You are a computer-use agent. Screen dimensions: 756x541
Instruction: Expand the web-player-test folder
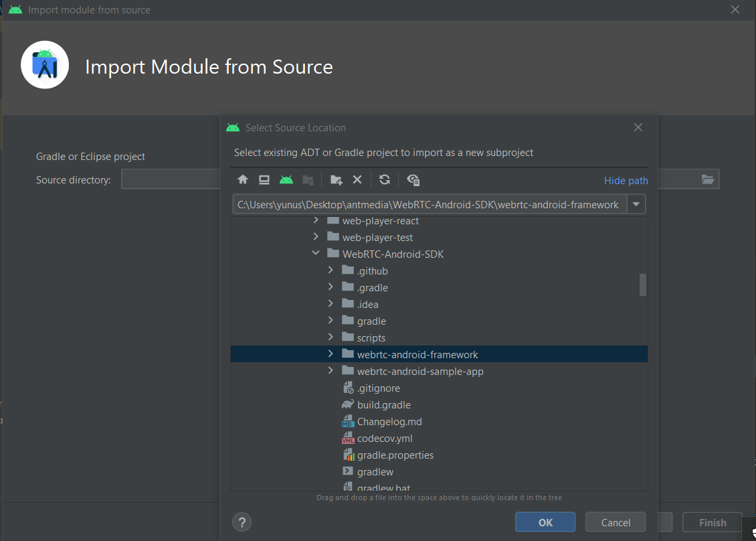[316, 236]
